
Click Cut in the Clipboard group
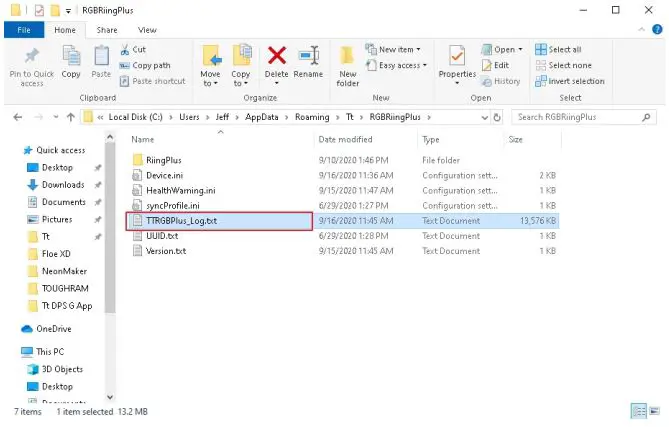133,49
